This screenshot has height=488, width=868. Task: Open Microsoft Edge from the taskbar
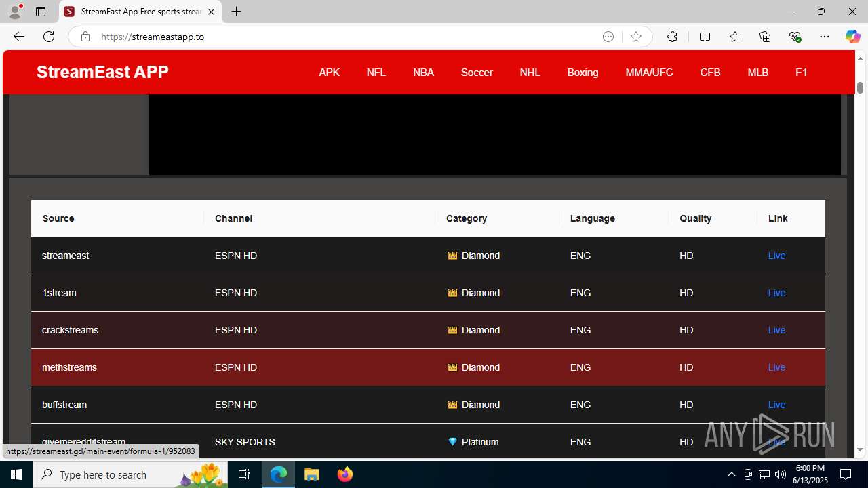click(279, 474)
